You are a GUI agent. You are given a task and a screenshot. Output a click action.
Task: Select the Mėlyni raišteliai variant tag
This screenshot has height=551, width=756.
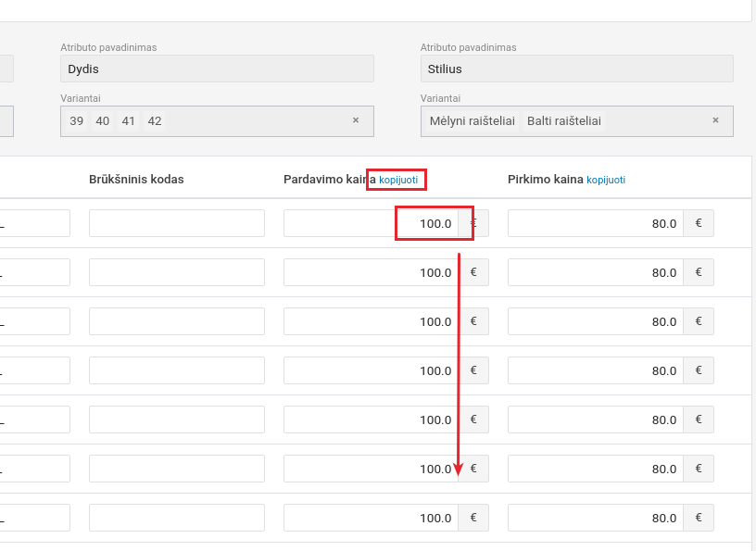tap(472, 120)
